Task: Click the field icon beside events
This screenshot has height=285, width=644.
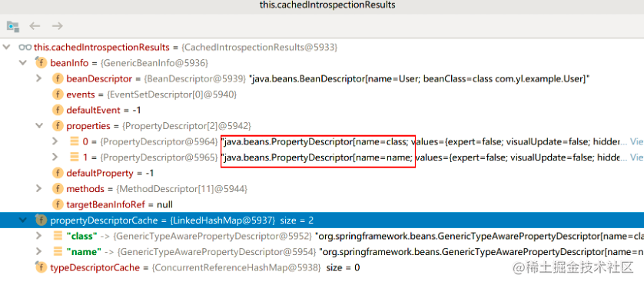Action: [58, 94]
